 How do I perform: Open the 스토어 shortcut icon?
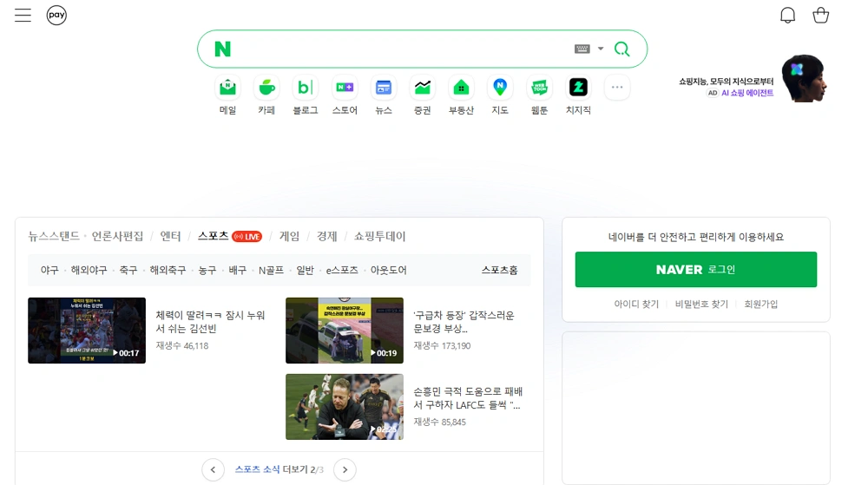coord(345,88)
